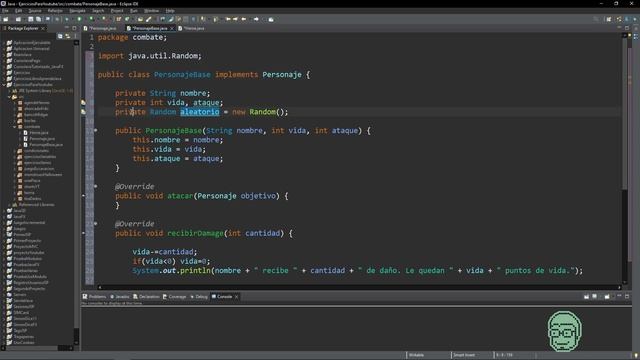Image resolution: width=640 pixels, height=360 pixels.
Task: Open the Package Explorer view menu
Action: coord(75,36)
